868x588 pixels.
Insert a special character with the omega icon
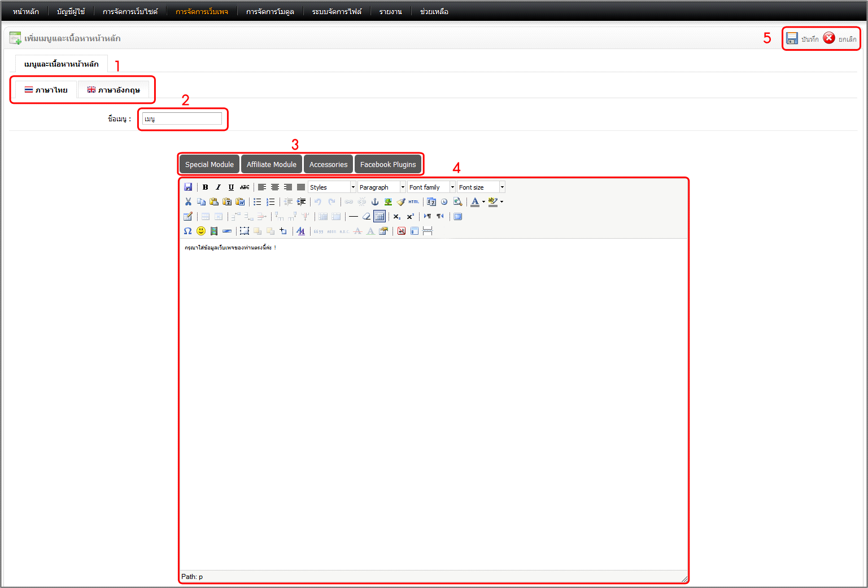(x=188, y=231)
